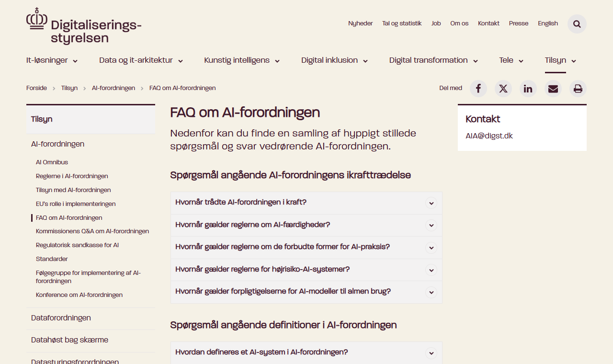Share page on LinkedIn
Image resolution: width=613 pixels, height=364 pixels.
(528, 89)
